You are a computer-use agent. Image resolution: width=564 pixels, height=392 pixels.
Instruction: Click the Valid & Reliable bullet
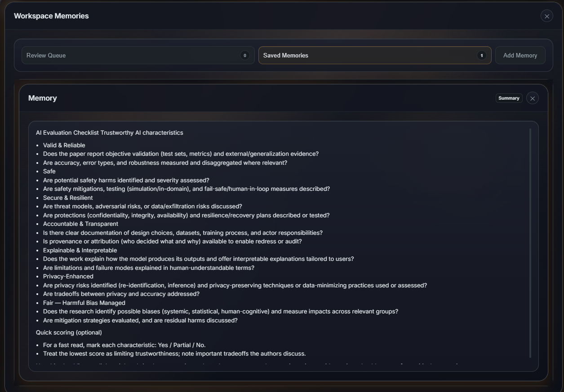click(64, 145)
